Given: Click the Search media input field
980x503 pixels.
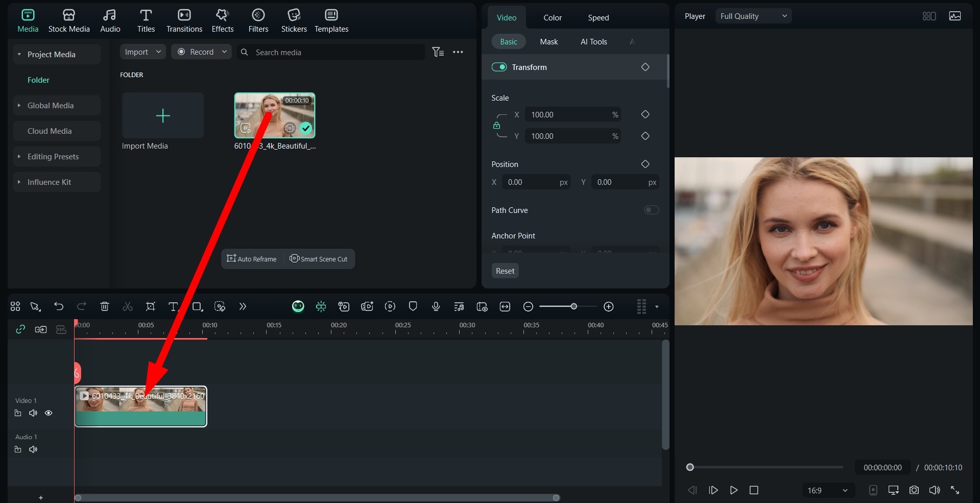Looking at the screenshot, I should point(330,52).
